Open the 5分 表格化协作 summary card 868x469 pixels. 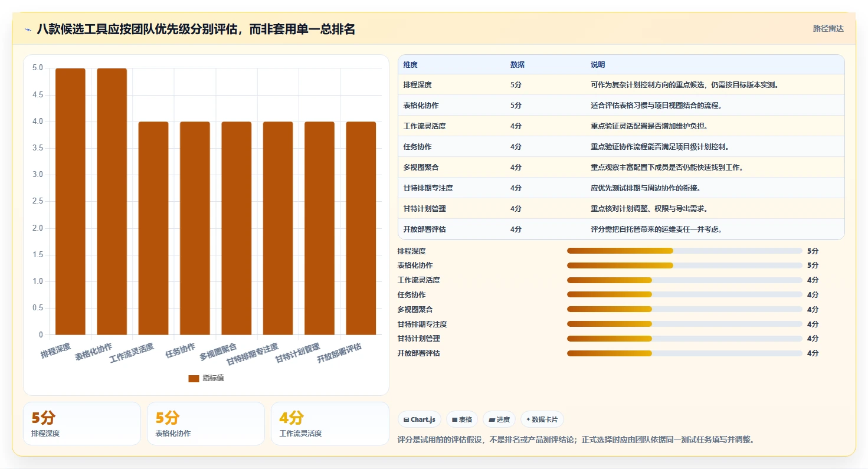point(206,424)
